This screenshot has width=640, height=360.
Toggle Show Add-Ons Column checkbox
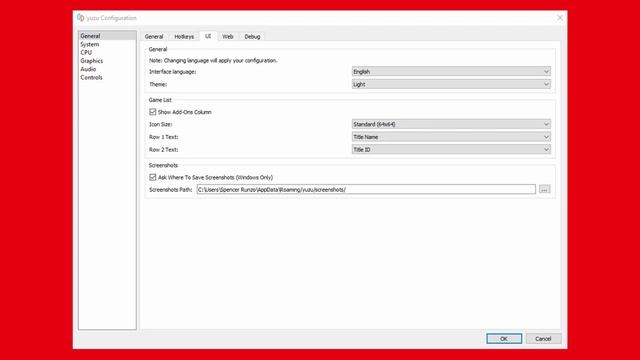point(153,111)
